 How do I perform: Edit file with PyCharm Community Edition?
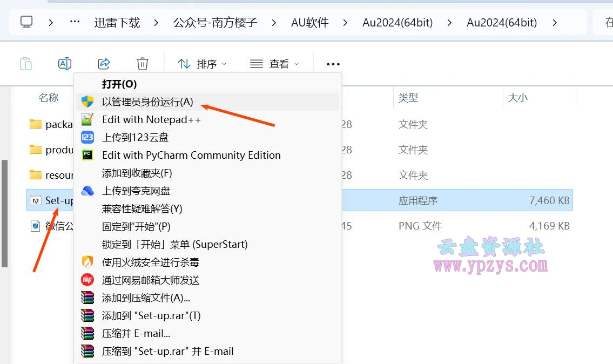191,155
